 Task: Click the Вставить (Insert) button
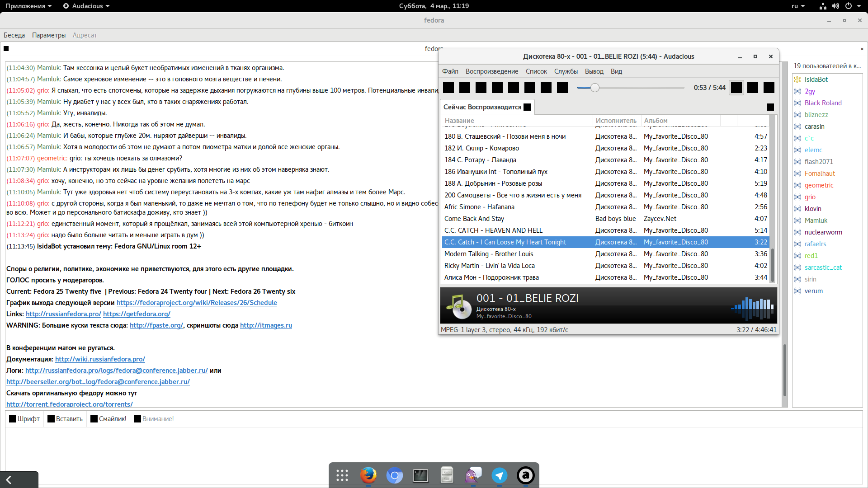65,419
